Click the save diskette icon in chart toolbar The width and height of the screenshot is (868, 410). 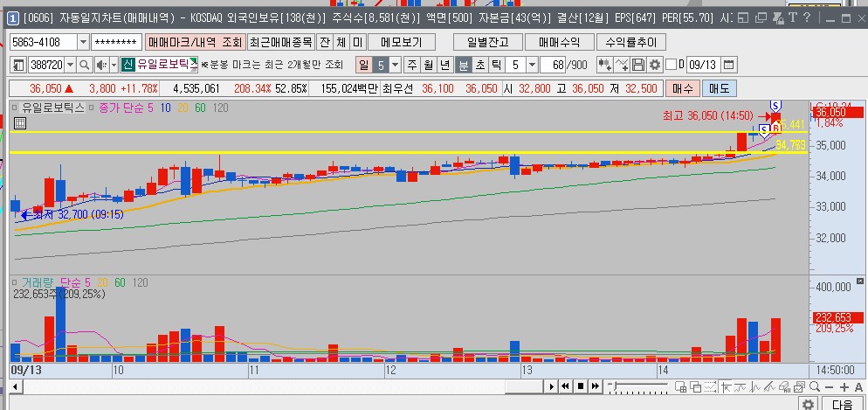[638, 65]
